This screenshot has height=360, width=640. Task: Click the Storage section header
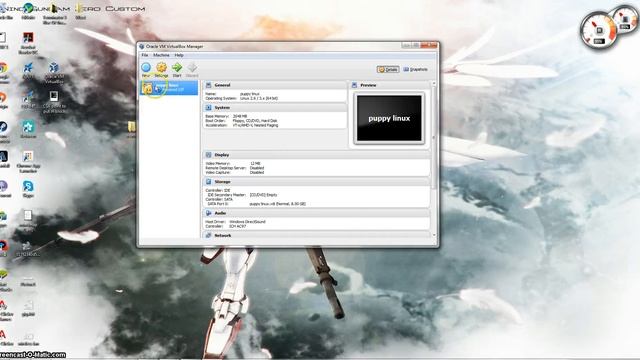tap(316, 182)
